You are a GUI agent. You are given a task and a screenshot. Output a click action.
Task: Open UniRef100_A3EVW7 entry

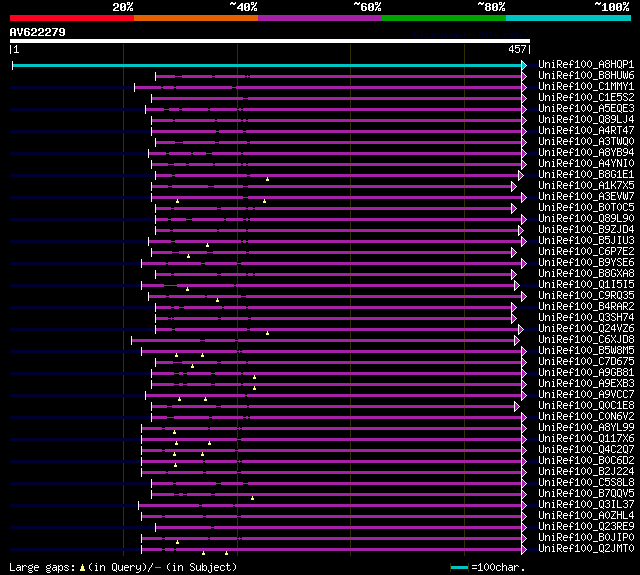586,197
